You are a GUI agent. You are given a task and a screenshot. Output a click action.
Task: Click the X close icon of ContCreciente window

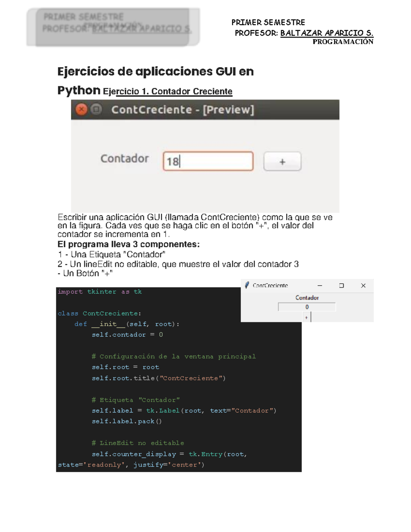[363, 285]
